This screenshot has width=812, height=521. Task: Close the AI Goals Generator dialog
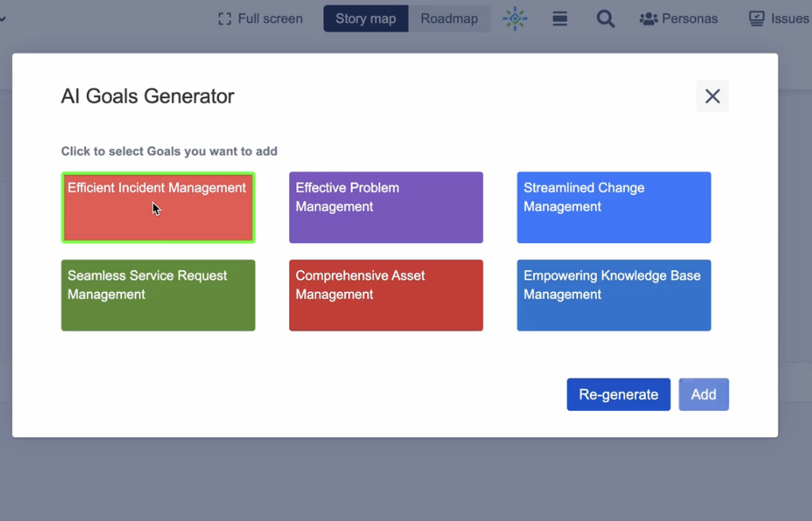[712, 96]
